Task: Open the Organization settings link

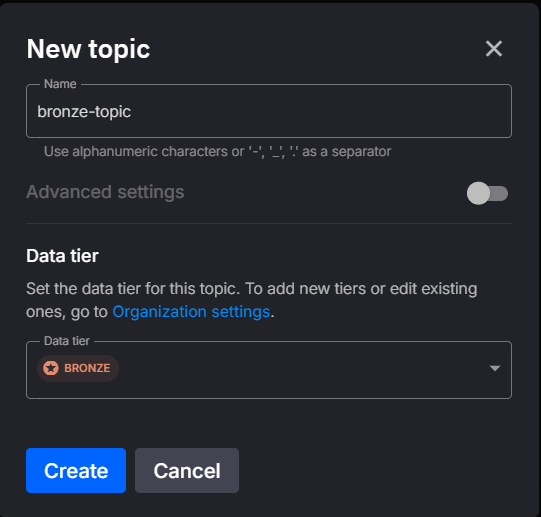Action: click(x=191, y=312)
